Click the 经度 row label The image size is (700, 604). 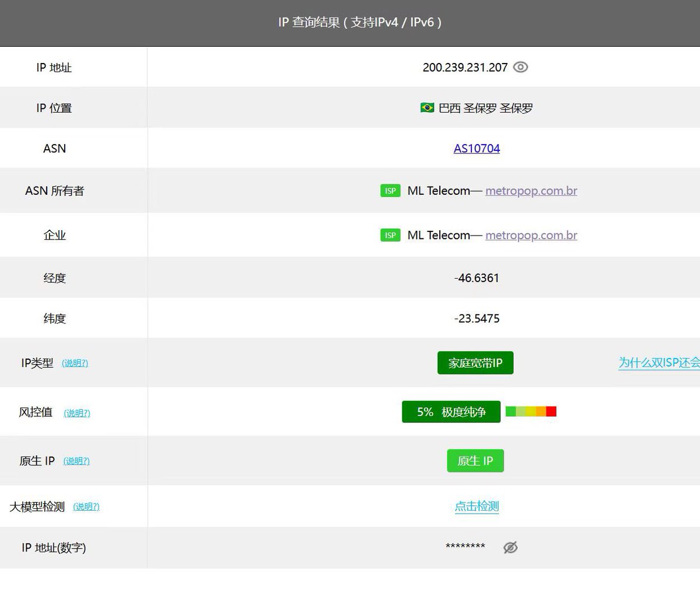54,278
